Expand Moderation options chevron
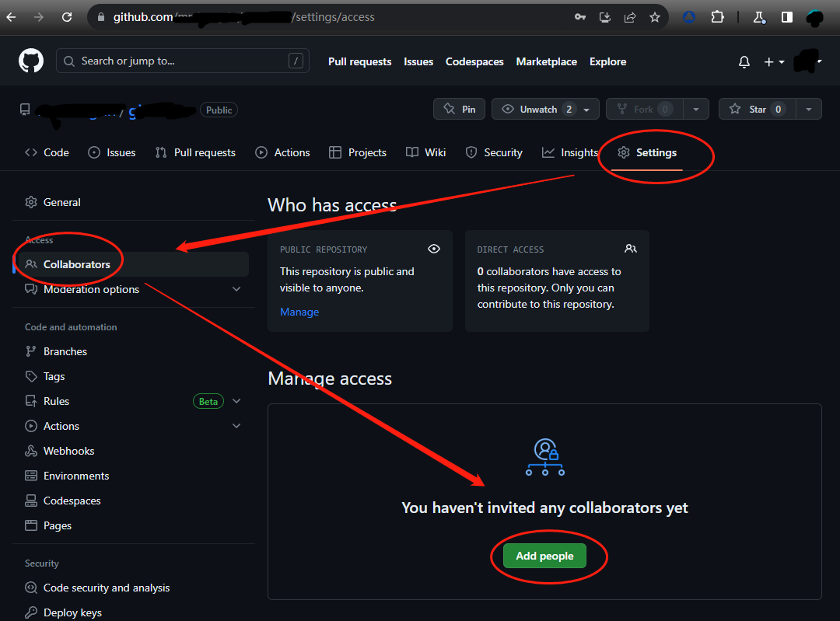 tap(236, 289)
